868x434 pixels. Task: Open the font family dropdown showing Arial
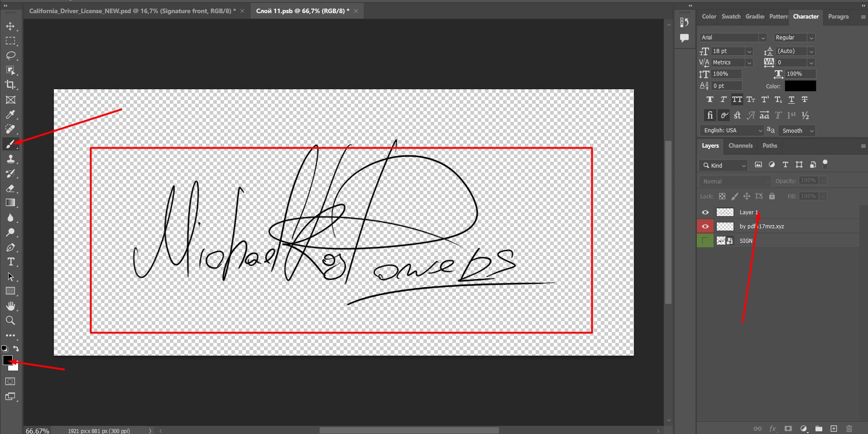tap(763, 38)
